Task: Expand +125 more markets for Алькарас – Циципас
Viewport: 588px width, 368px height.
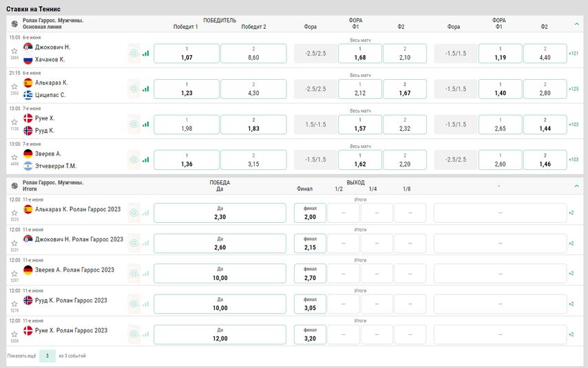Action: (574, 89)
